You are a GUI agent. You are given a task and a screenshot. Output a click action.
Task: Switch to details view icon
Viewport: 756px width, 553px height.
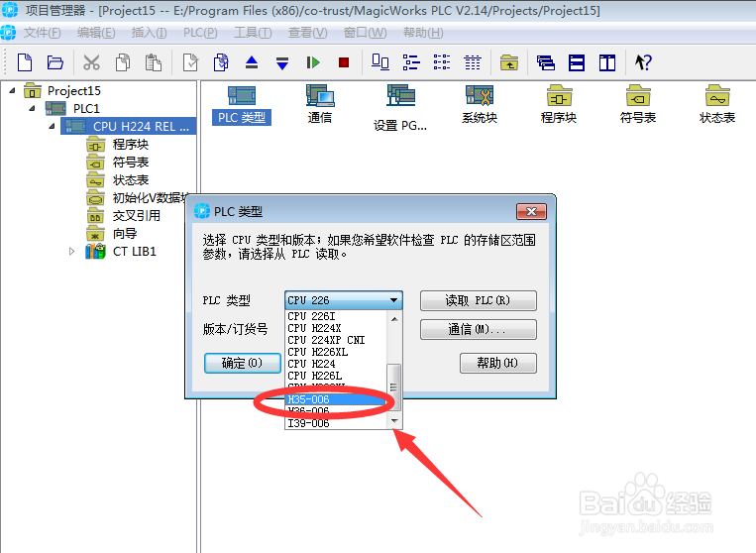pos(473,62)
